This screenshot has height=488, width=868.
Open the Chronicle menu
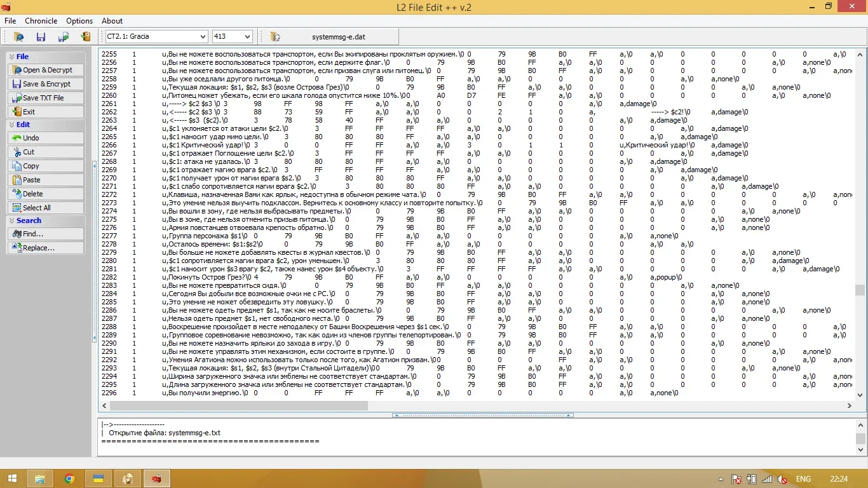click(x=41, y=21)
